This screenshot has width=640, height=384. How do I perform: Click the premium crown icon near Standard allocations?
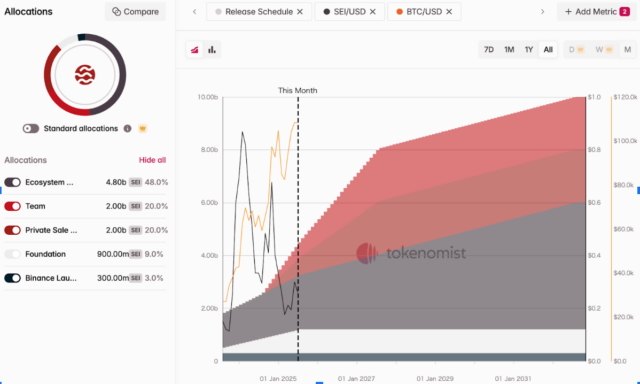point(142,129)
